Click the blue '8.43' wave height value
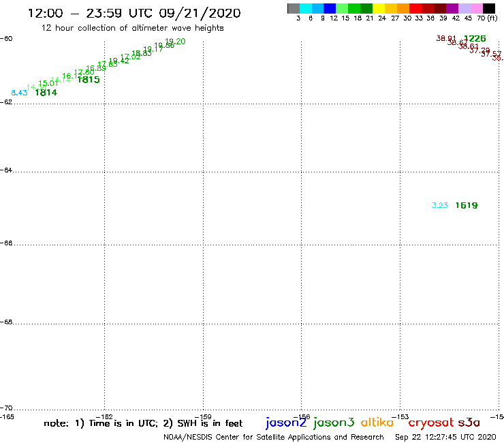Screen dimensions: 504x443 (19, 93)
